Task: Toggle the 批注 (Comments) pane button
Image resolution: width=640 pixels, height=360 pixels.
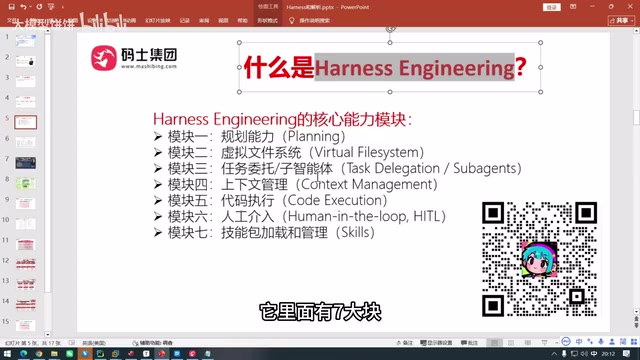Action: pos(469,343)
